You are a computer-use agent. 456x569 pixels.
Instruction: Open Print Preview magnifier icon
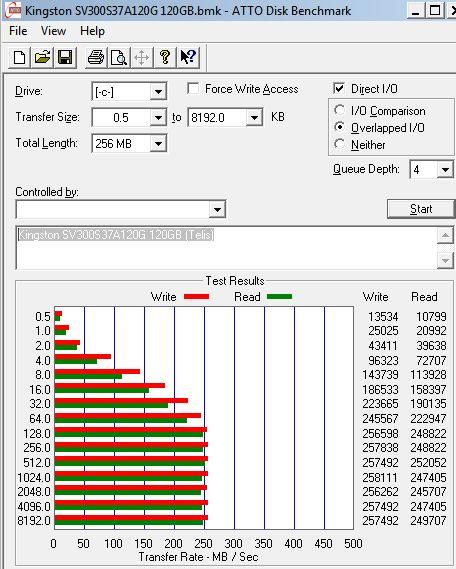click(119, 57)
